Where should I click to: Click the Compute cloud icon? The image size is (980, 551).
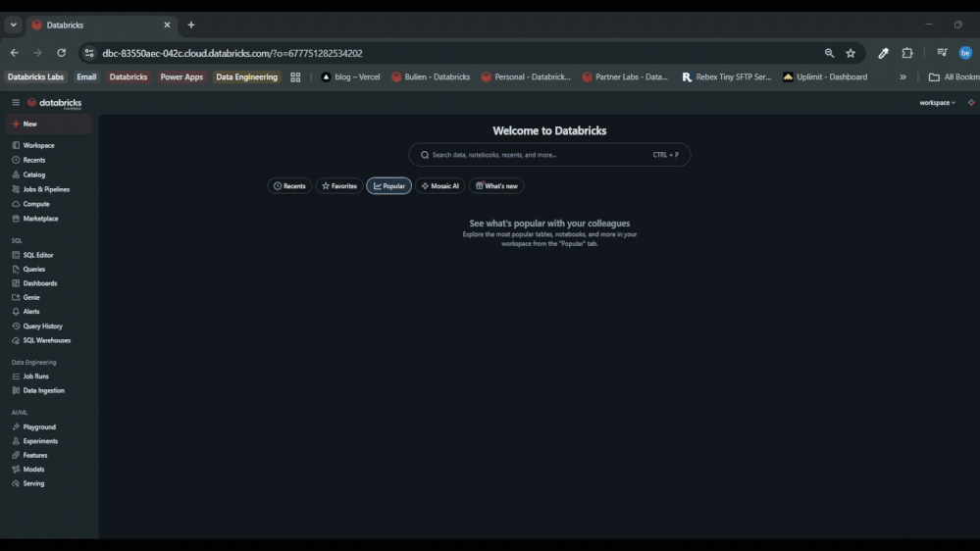point(16,204)
